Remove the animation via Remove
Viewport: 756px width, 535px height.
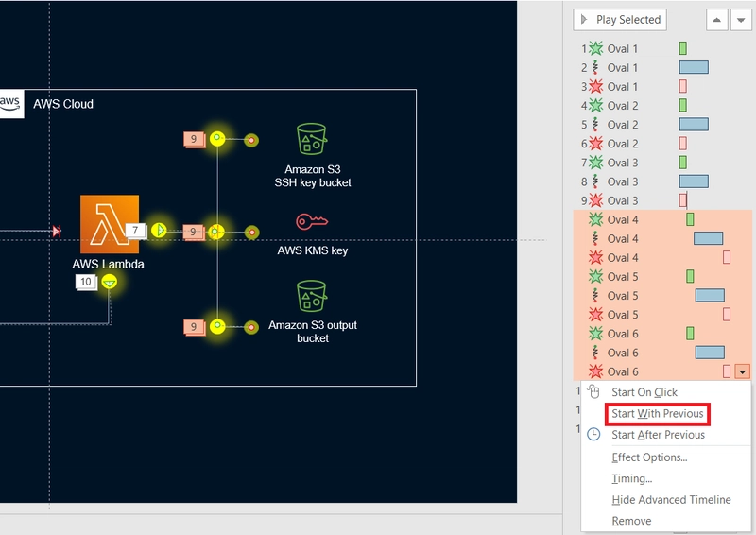pyautogui.click(x=631, y=521)
